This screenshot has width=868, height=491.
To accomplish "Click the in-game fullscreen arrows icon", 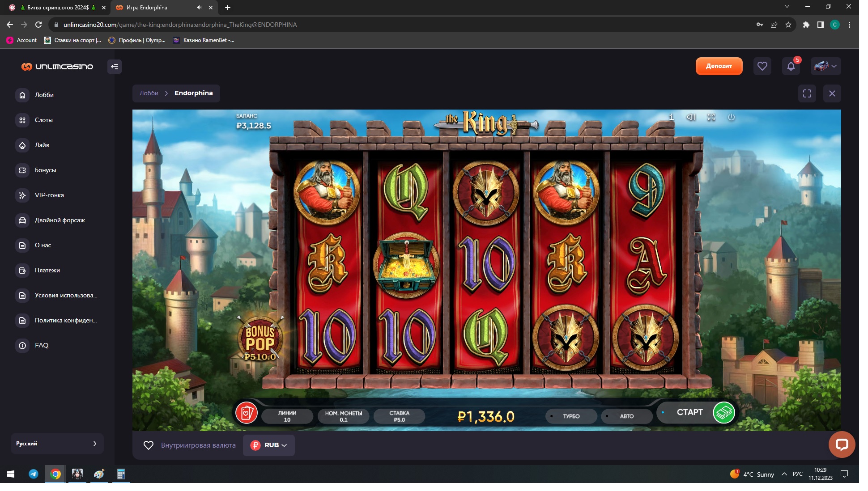I will pos(711,117).
